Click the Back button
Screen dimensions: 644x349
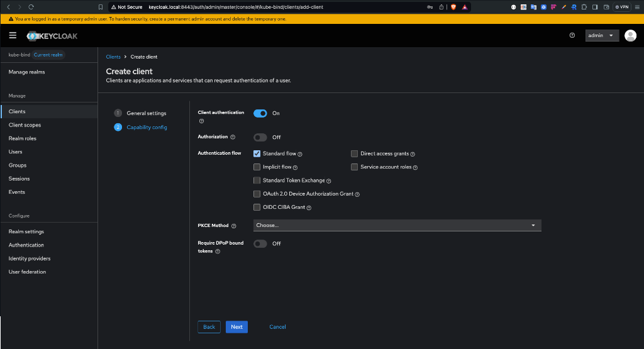209,327
